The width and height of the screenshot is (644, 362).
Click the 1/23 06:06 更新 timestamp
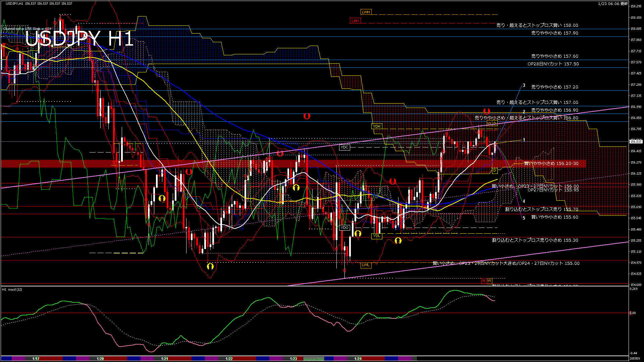(613, 4)
